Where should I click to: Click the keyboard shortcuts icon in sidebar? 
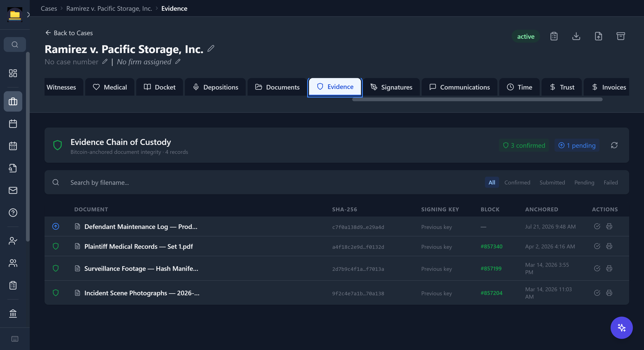point(15,339)
